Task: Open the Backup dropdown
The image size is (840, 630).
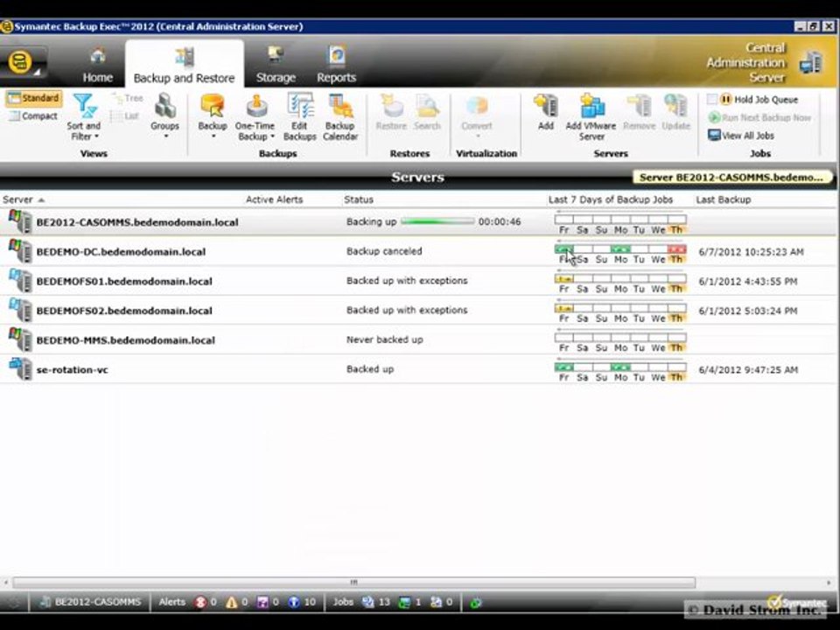Action: 213,116
